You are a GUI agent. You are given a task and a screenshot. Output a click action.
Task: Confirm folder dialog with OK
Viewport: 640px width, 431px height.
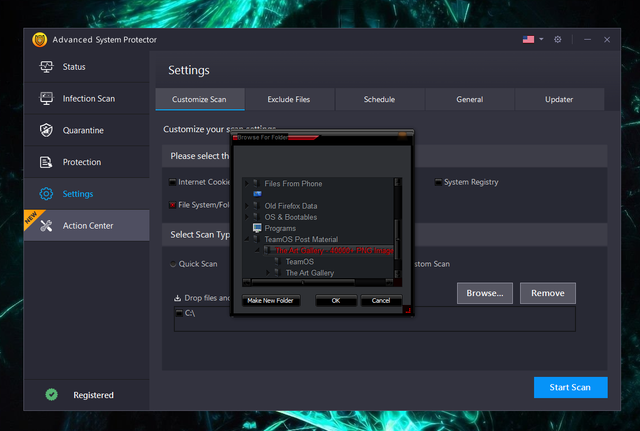(x=336, y=300)
